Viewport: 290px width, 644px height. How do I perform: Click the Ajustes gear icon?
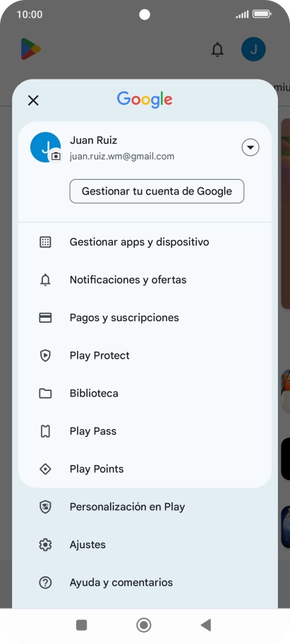coord(45,545)
